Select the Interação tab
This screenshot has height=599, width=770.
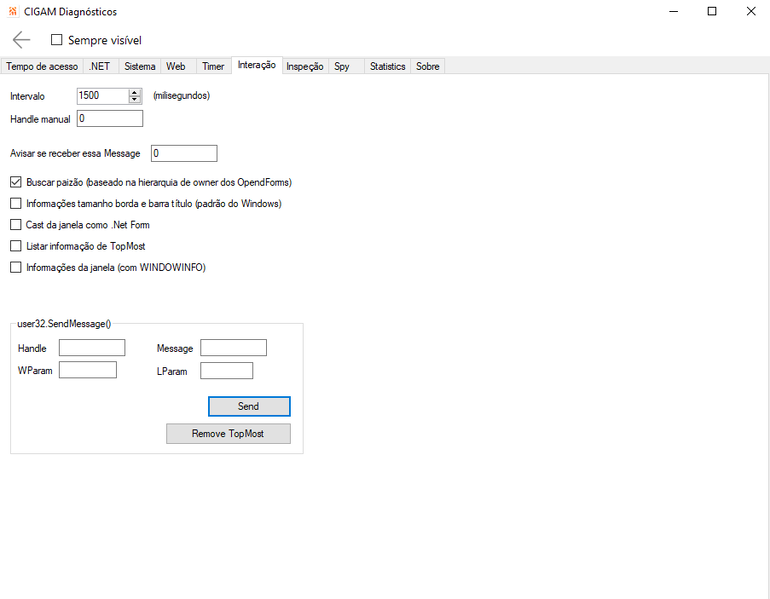click(x=257, y=65)
